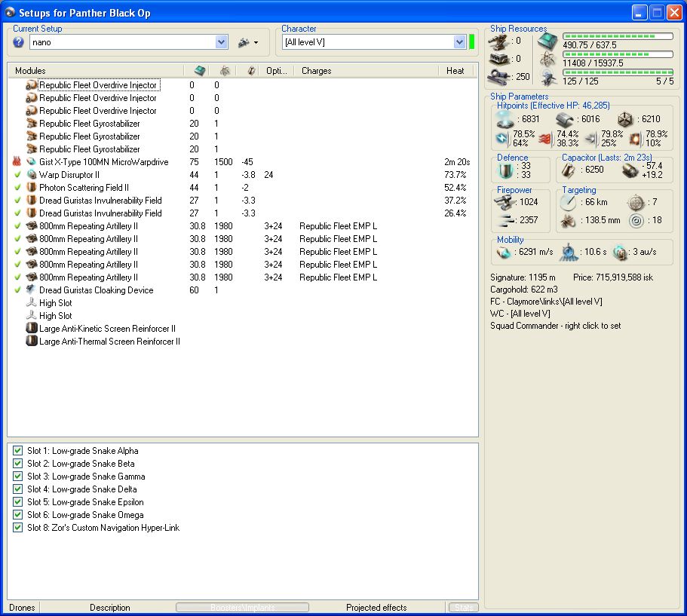Click the Stats button at bottom
Image resolution: width=687 pixels, height=616 pixels.
tap(464, 607)
